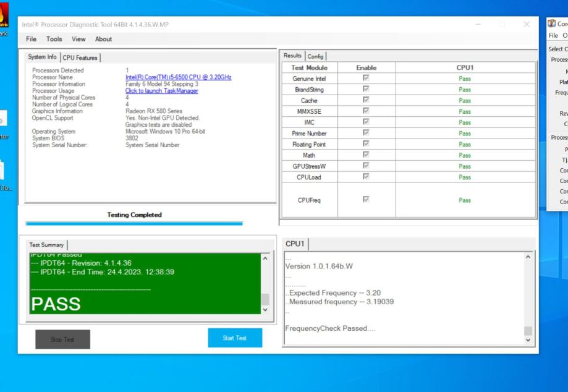This screenshot has width=568, height=392.
Task: Toggle the IMC test checkbox
Action: click(x=366, y=122)
